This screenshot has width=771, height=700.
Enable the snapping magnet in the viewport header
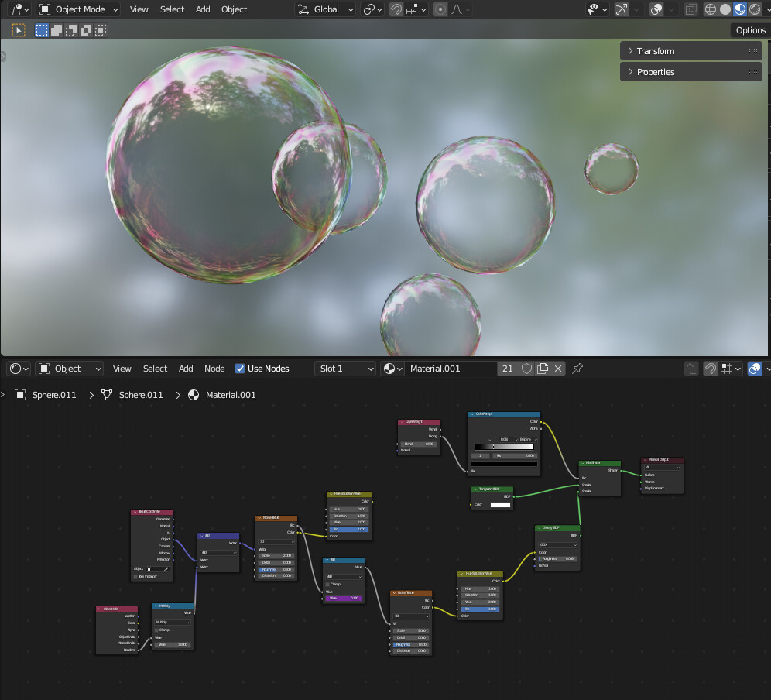tap(396, 9)
